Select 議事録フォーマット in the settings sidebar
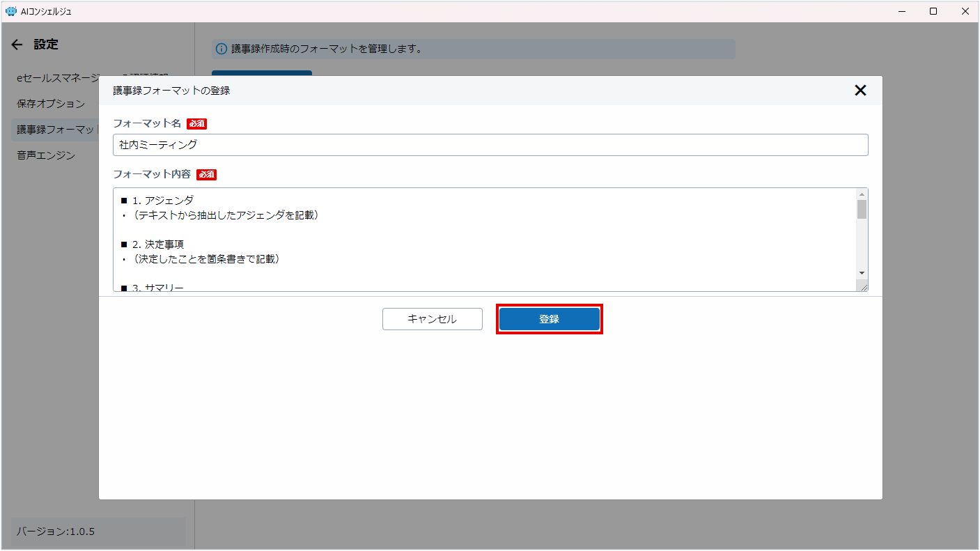The height and width of the screenshot is (551, 980). click(x=54, y=130)
